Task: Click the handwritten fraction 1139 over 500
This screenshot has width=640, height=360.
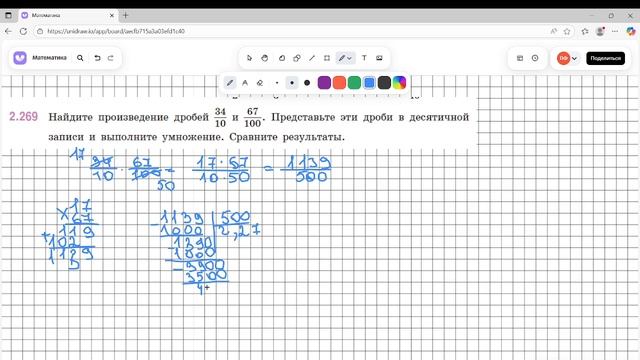Action: tap(307, 169)
